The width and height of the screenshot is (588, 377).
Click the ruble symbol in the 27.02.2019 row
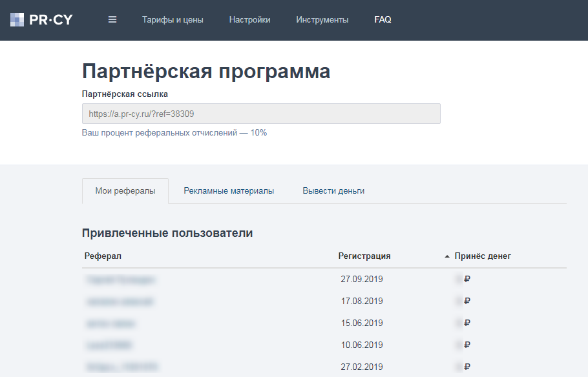coord(467,365)
